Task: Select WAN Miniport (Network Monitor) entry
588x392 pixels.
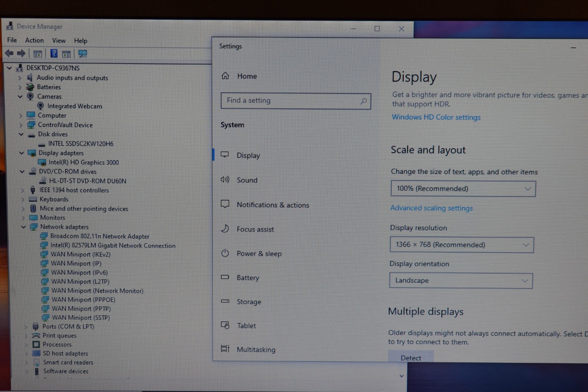Action: [x=97, y=291]
